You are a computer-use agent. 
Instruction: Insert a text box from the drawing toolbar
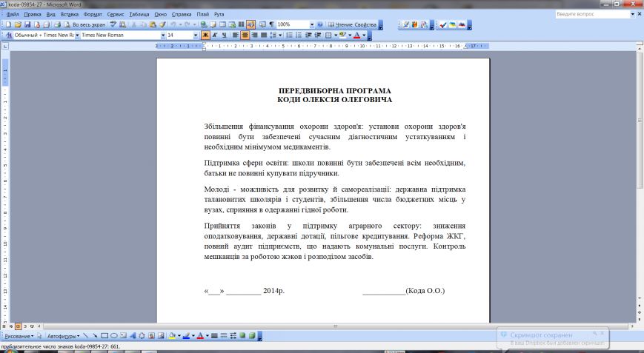[123, 336]
